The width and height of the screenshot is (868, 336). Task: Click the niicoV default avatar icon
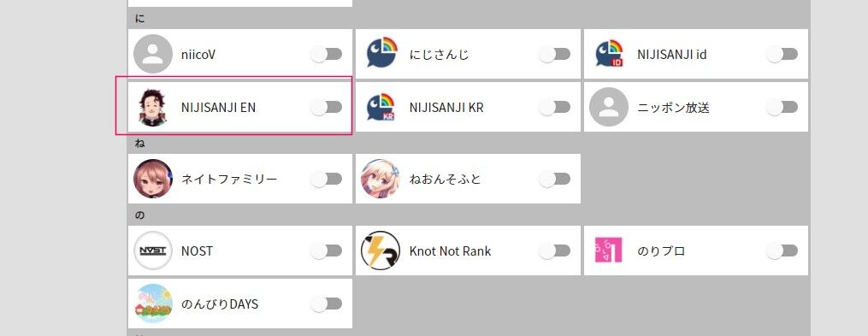tap(153, 54)
